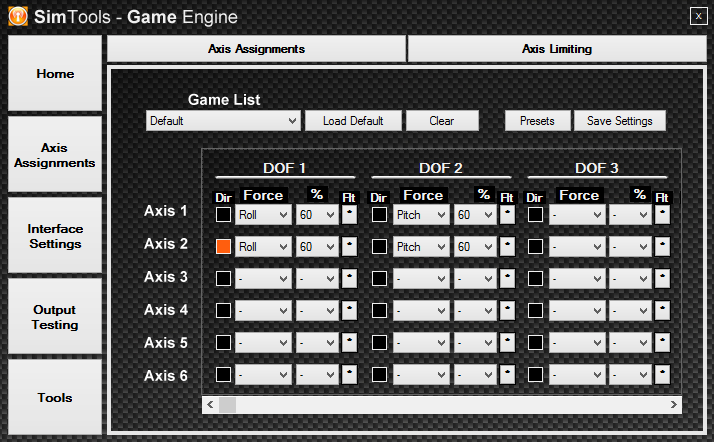Image resolution: width=714 pixels, height=442 pixels.
Task: Click the Axis 3 DOF 1 Flt button
Action: [x=349, y=278]
